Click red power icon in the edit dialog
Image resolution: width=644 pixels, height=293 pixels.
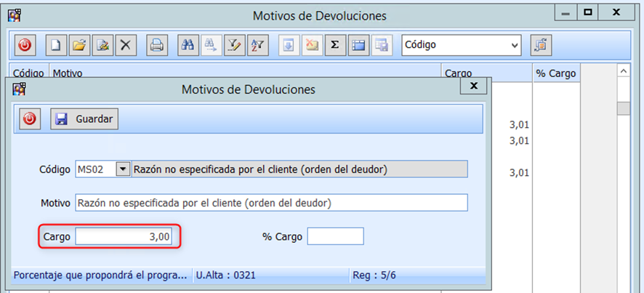[30, 119]
